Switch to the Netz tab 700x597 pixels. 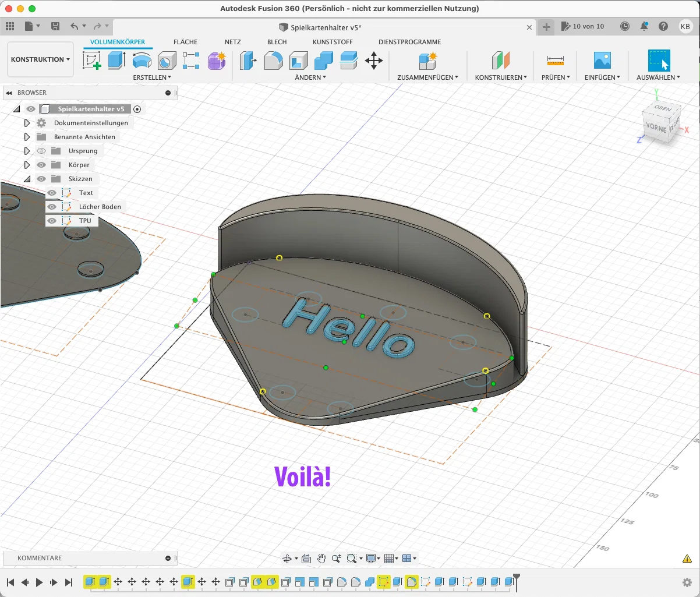(x=232, y=42)
